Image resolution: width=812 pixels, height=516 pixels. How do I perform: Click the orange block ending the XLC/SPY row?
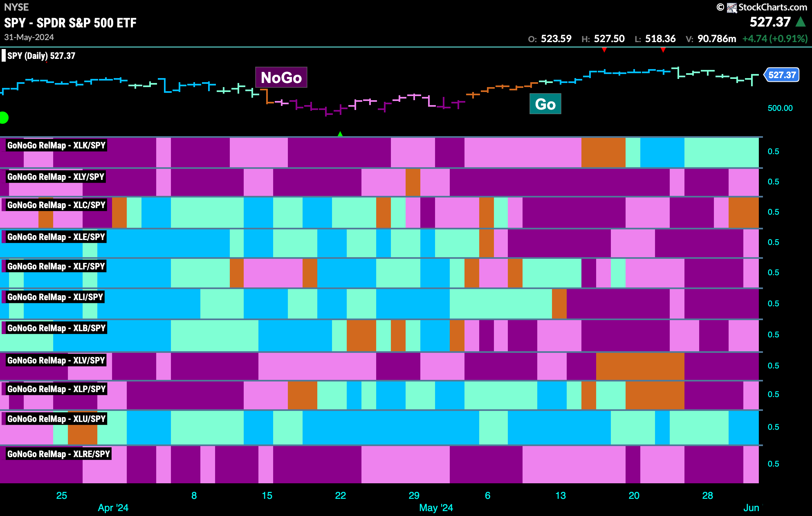[744, 213]
